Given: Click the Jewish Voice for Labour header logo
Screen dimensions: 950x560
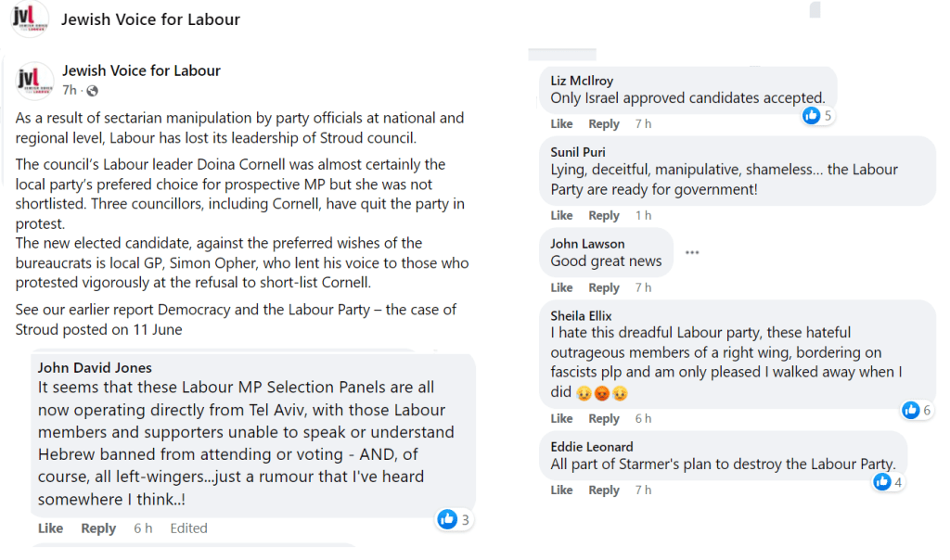Looking at the screenshot, I should (x=29, y=19).
